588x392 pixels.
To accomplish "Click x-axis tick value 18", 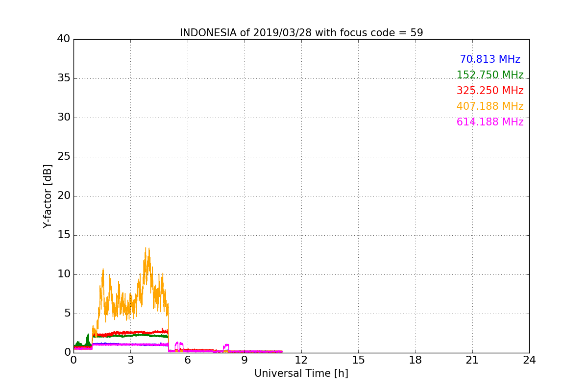I will pos(416,360).
